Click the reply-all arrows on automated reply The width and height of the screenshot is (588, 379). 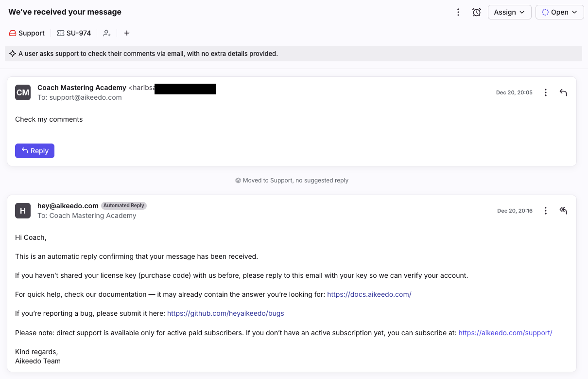563,211
